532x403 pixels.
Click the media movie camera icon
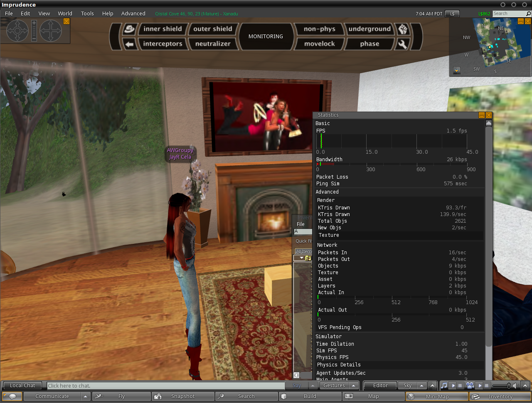coord(470,386)
